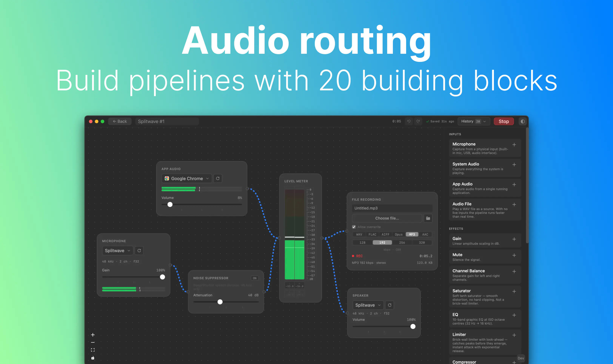Zoom in on the canvas with plus
The width and height of the screenshot is (613, 364).
pyautogui.click(x=93, y=335)
